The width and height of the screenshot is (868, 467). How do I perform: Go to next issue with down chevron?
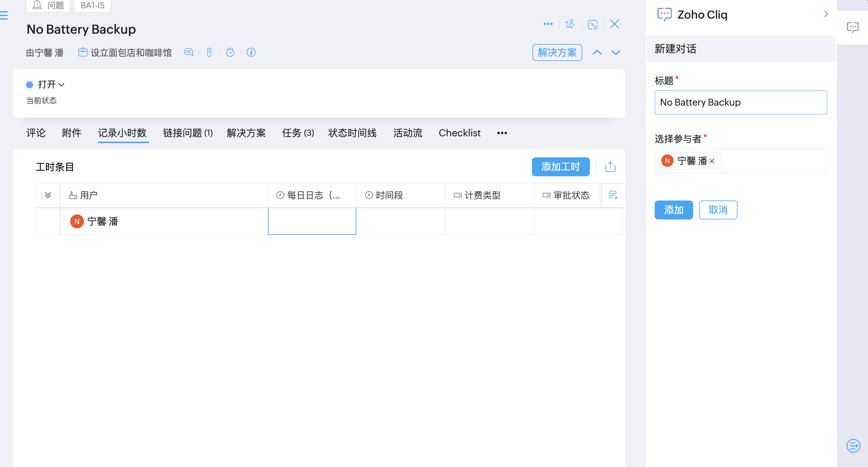[x=616, y=53]
